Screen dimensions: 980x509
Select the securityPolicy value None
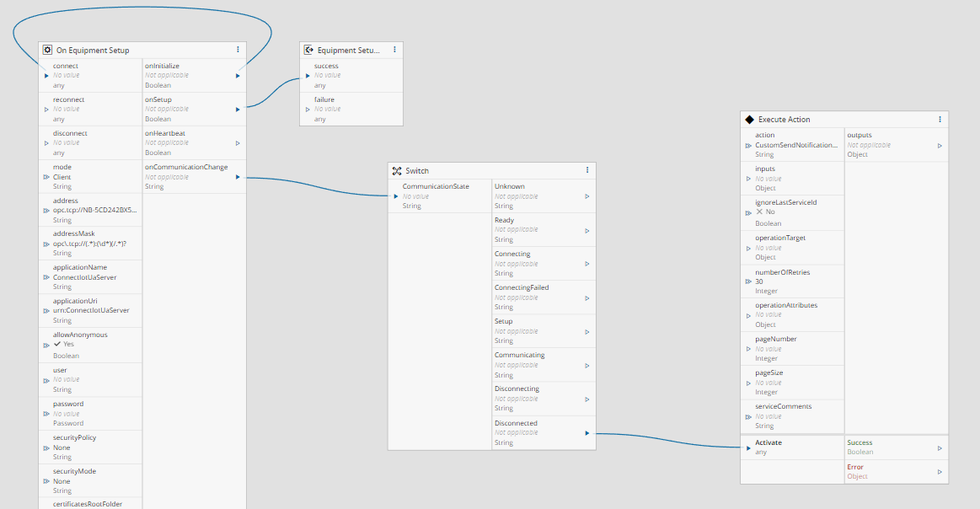[x=62, y=447]
